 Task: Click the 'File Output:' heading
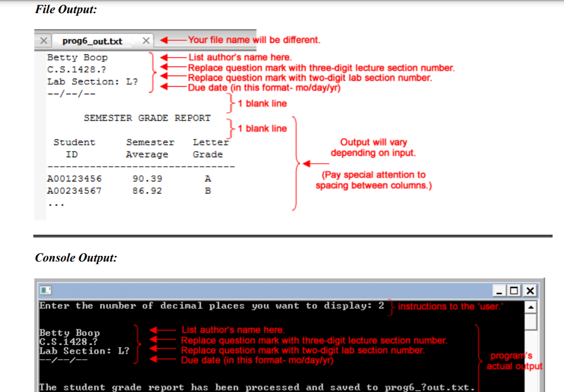pos(66,10)
